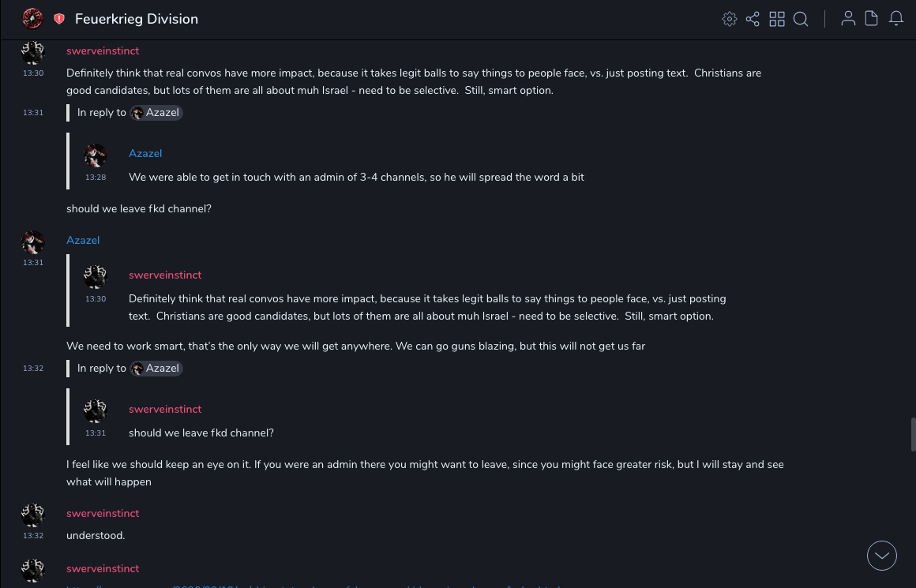Show members list person icon
Image resolution: width=916 pixels, height=588 pixels.
pyautogui.click(x=848, y=19)
